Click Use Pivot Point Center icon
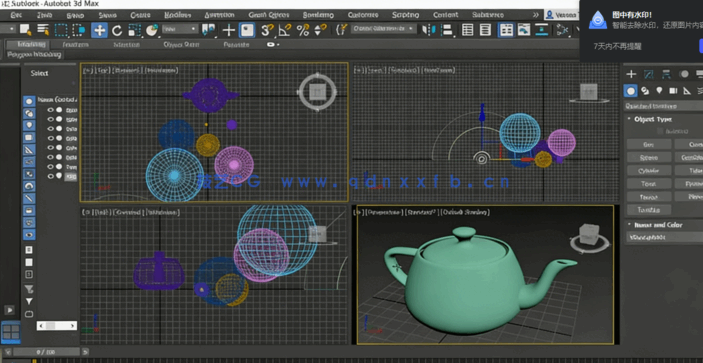 [x=208, y=30]
